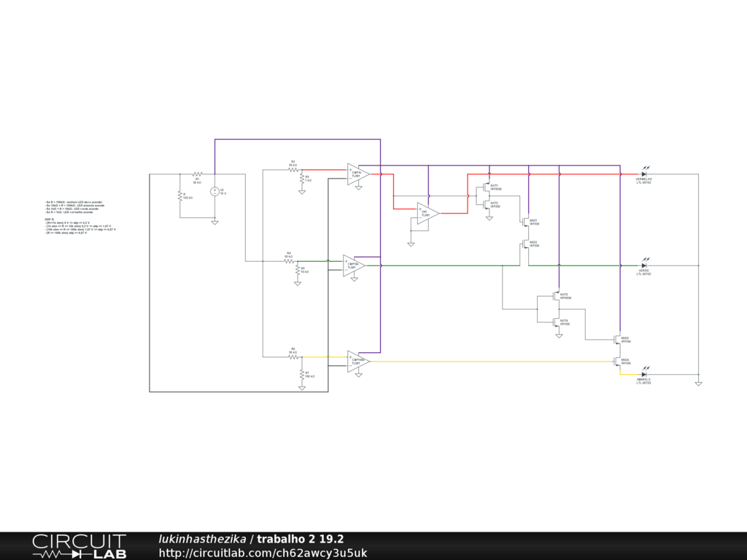Open the circuitlab.com/ch62awcy3u5uk URL
The image size is (747, 560).
click(x=263, y=553)
